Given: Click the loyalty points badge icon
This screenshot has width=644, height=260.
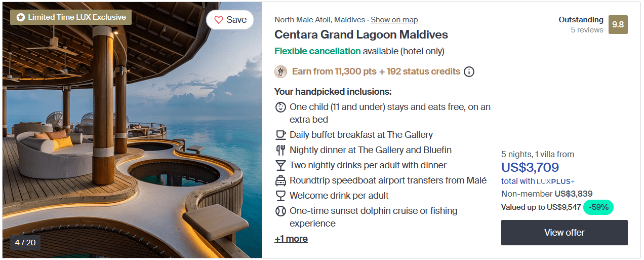Looking at the screenshot, I should [281, 71].
